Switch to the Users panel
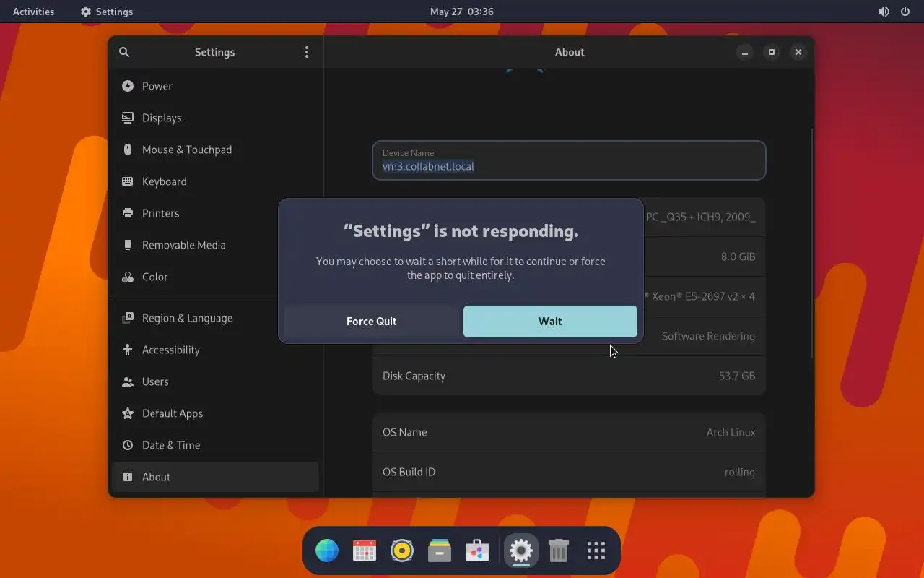 point(215,381)
